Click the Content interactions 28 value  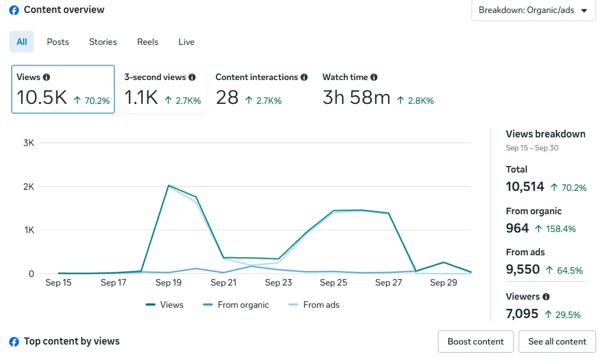227,97
